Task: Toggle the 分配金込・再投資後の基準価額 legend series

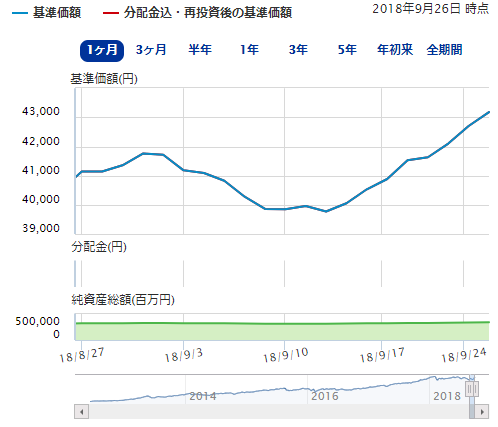Action: point(197,13)
